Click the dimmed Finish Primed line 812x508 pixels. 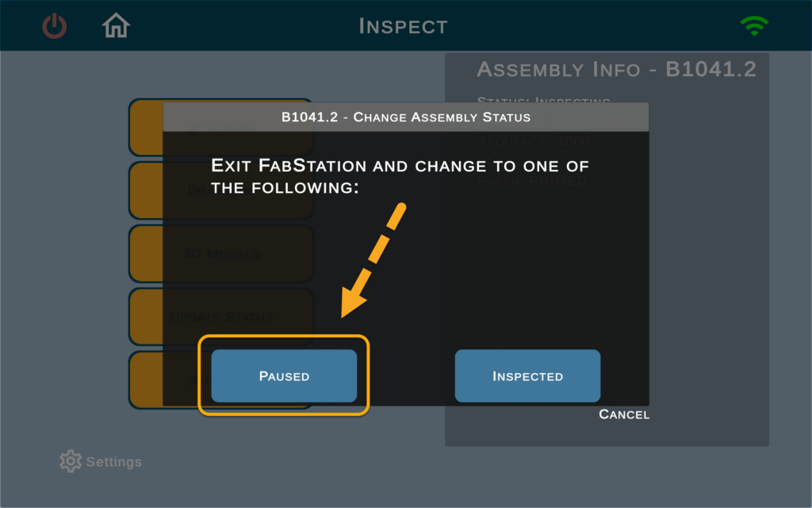pyautogui.click(x=532, y=181)
